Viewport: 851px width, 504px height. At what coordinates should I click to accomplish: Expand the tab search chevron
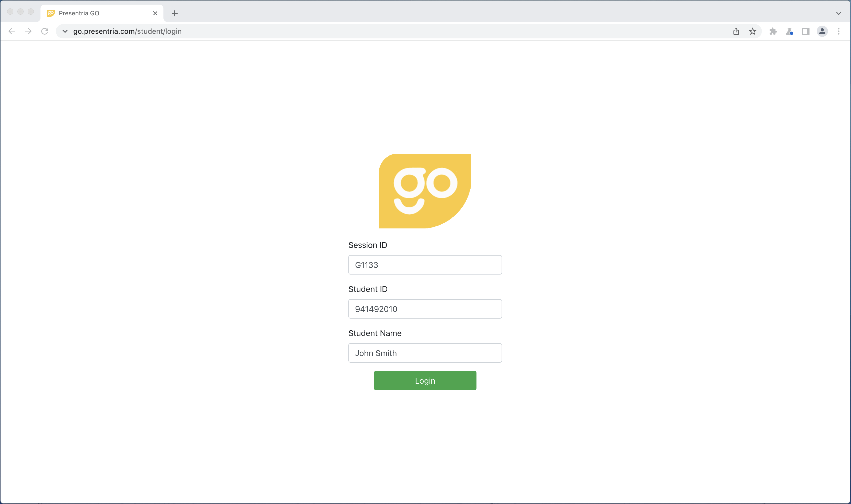pyautogui.click(x=838, y=13)
